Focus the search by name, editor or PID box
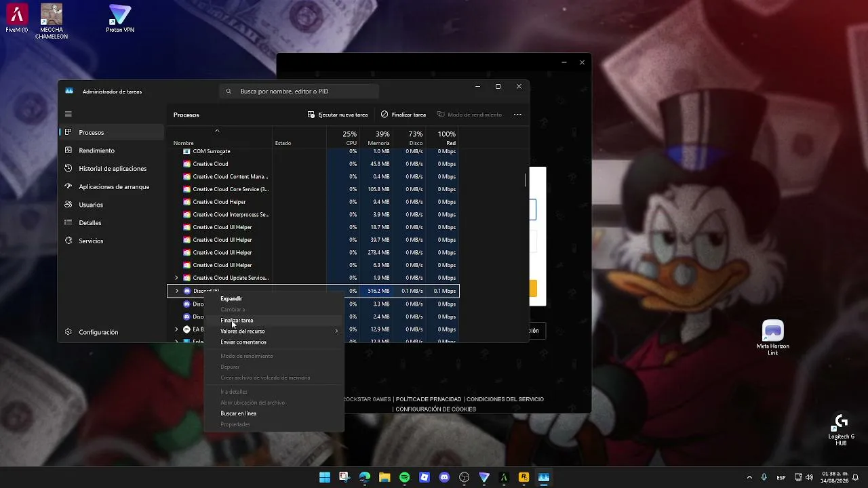Viewport: 868px width, 488px height. [x=298, y=91]
